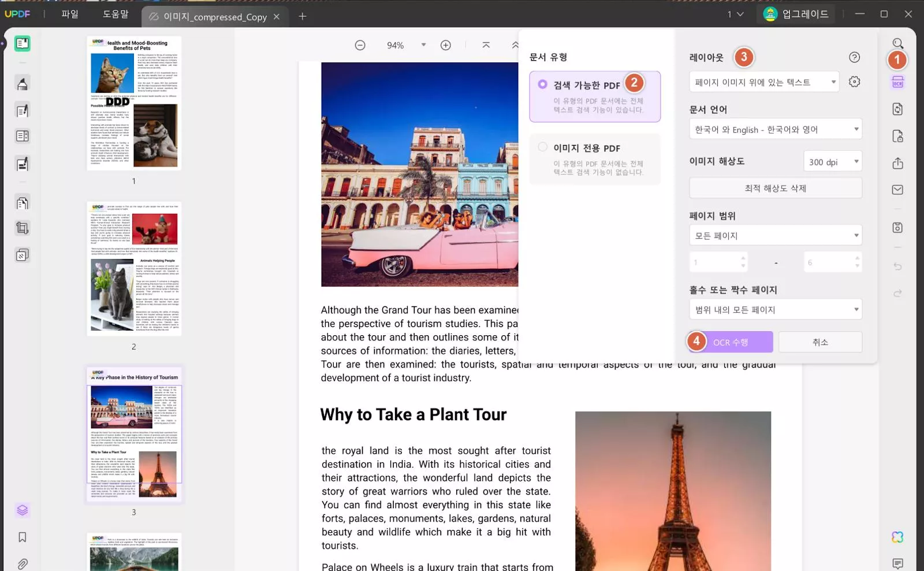Open the layout help question mark icon

(854, 57)
